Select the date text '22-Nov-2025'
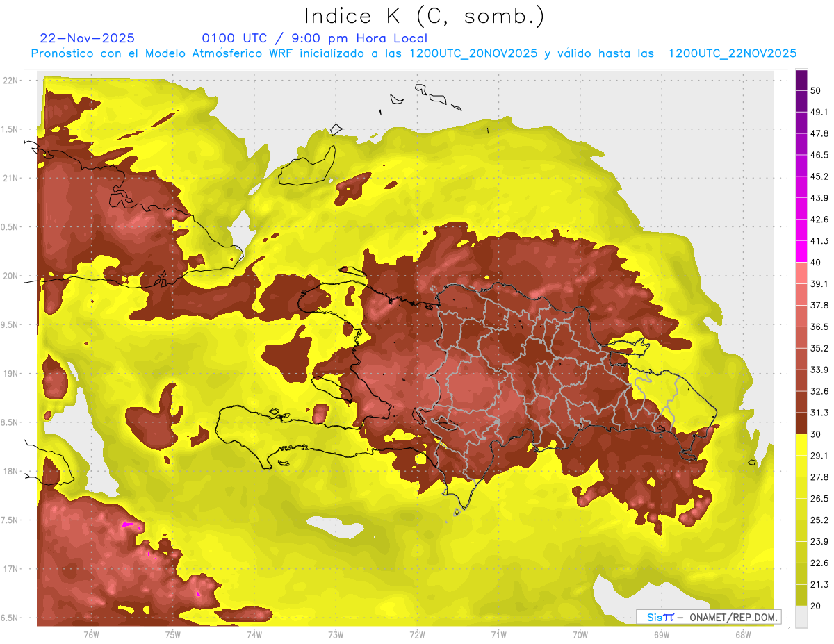Image resolution: width=834 pixels, height=644 pixels. pyautogui.click(x=88, y=38)
